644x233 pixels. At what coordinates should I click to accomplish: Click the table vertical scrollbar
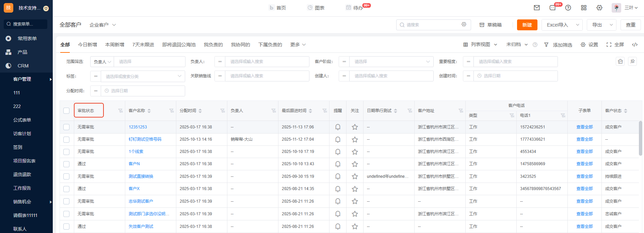click(640, 138)
